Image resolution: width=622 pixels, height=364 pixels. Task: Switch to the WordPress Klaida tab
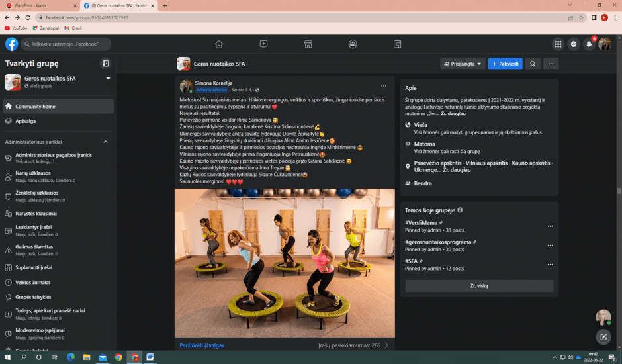(x=40, y=5)
